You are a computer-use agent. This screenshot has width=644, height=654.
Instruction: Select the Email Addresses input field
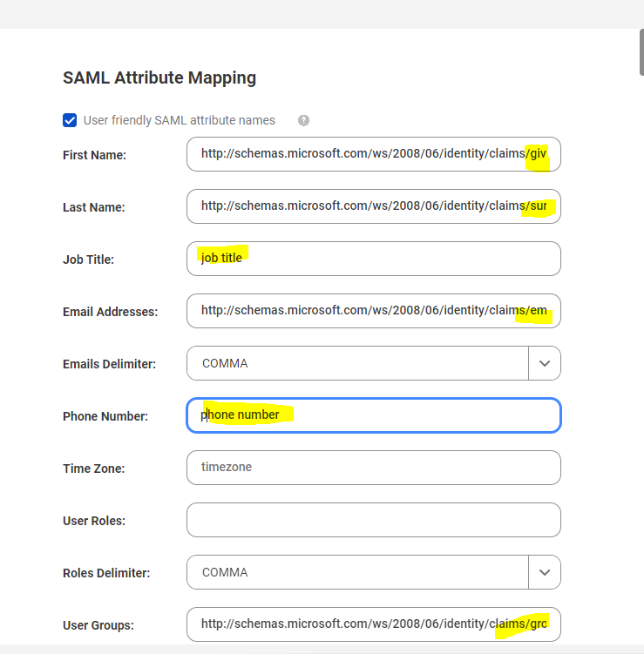[x=374, y=311]
